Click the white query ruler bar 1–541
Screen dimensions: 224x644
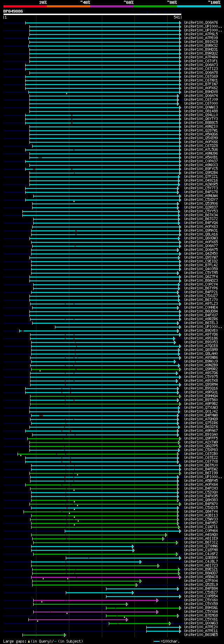pos(92,15)
